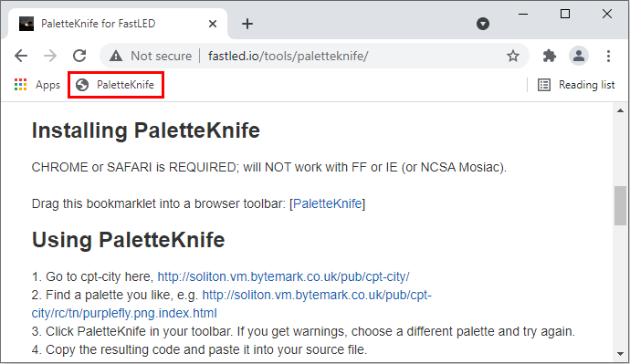
Task: Open the profile avatar icon
Action: click(x=579, y=56)
